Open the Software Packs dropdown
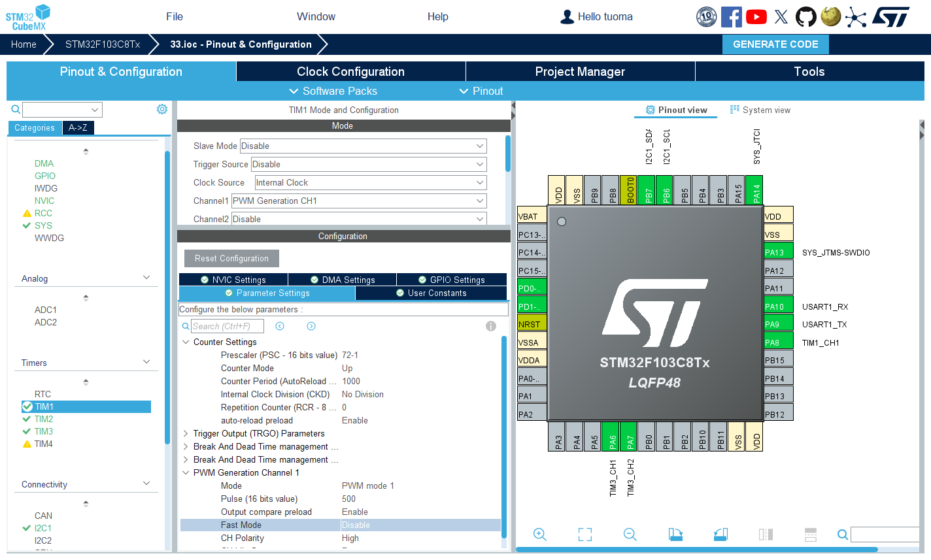The height and width of the screenshot is (560, 931). pyautogui.click(x=333, y=91)
